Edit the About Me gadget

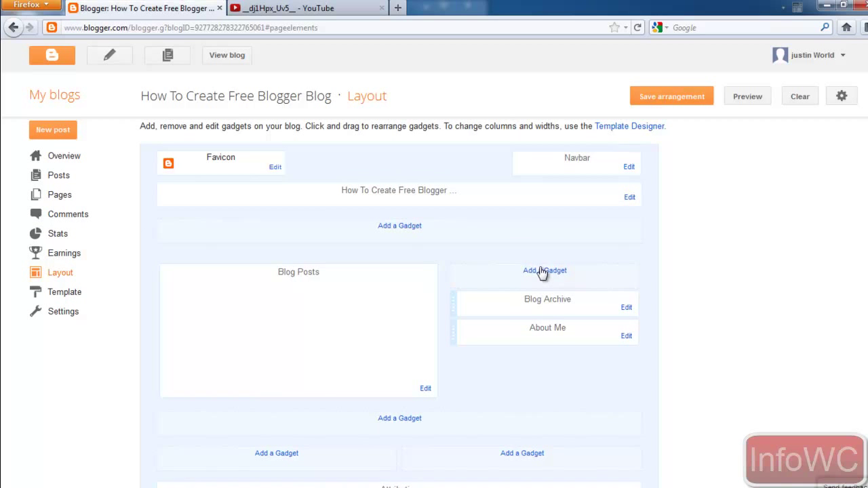point(626,335)
